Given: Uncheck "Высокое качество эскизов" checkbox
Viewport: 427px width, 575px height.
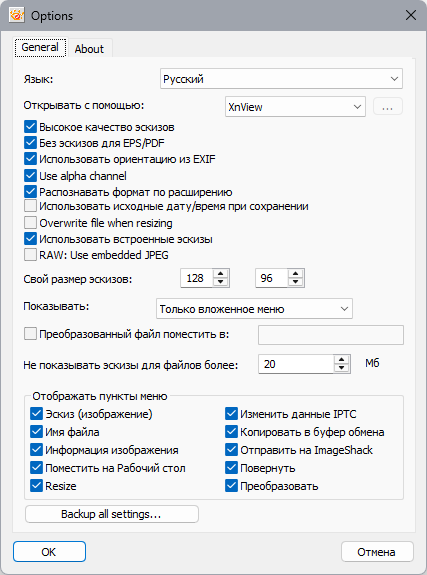Looking at the screenshot, I should (x=30, y=127).
